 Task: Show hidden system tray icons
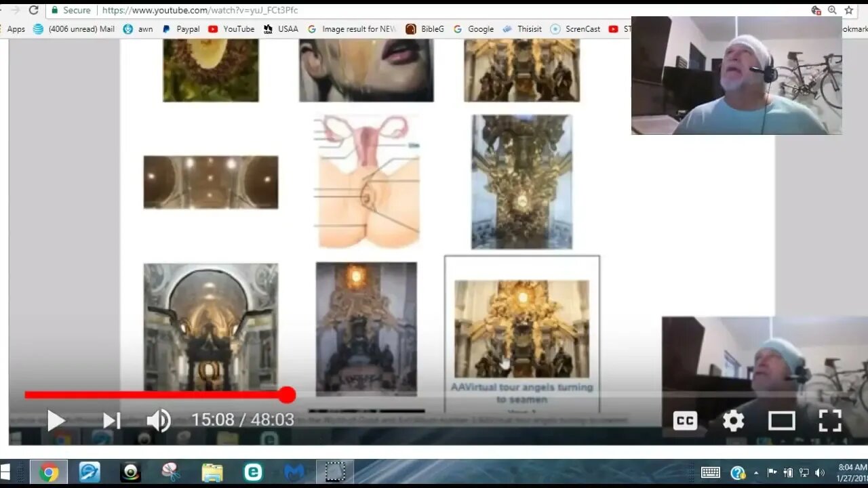[756, 472]
